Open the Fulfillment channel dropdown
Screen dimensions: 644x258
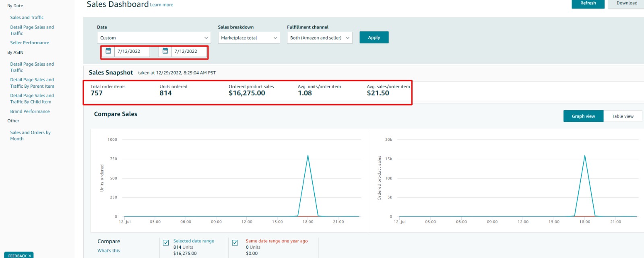point(320,38)
